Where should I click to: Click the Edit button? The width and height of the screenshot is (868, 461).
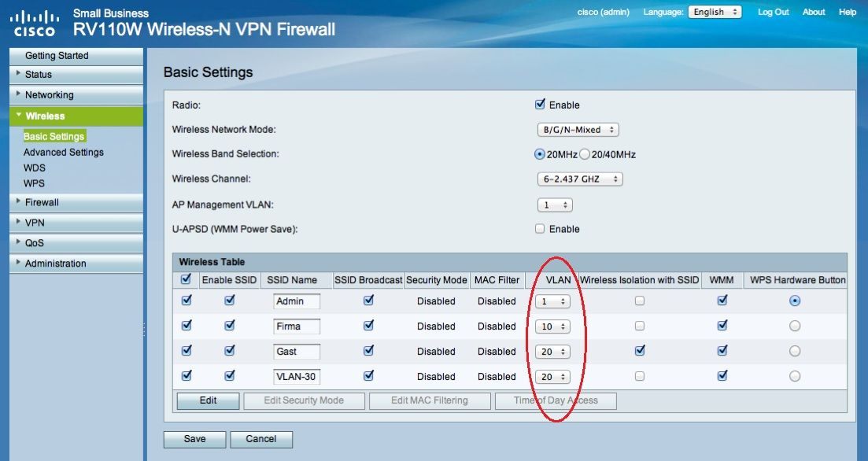(x=208, y=400)
